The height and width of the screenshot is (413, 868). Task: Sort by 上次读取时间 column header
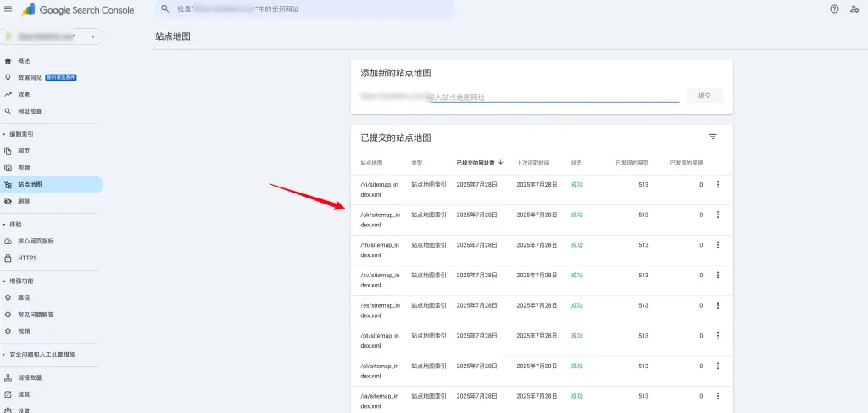533,164
